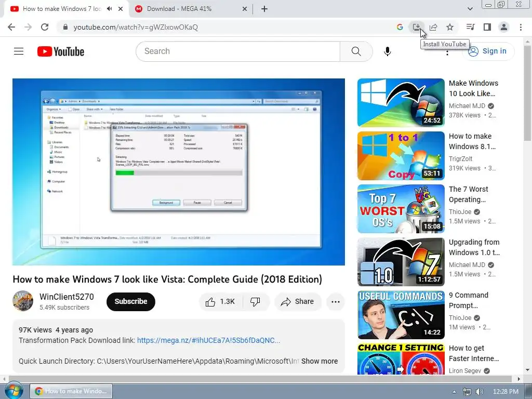The height and width of the screenshot is (399, 532).
Task: Switch to the Download - MEGA 41% tab
Action: coord(191,9)
